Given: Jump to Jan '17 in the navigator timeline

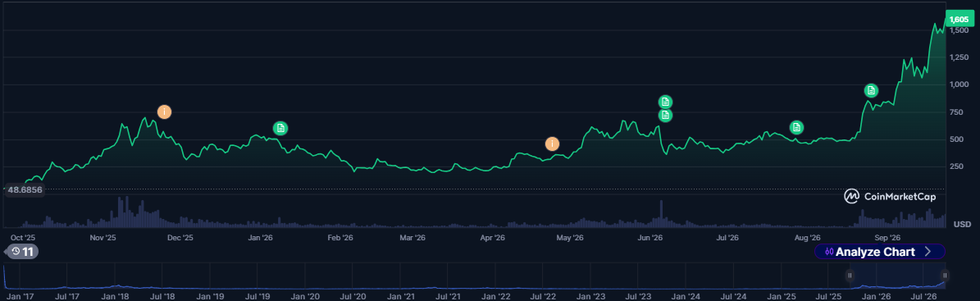Looking at the screenshot, I should tap(20, 296).
